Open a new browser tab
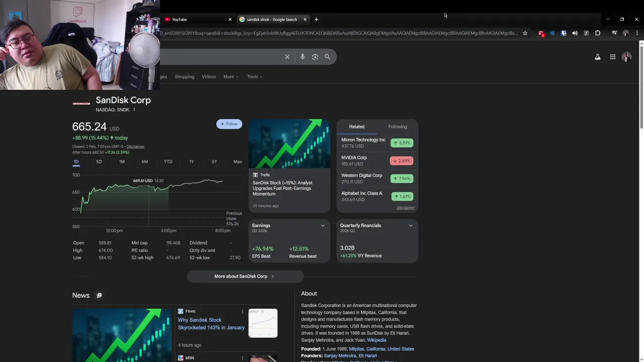644x362 pixels. [x=316, y=20]
